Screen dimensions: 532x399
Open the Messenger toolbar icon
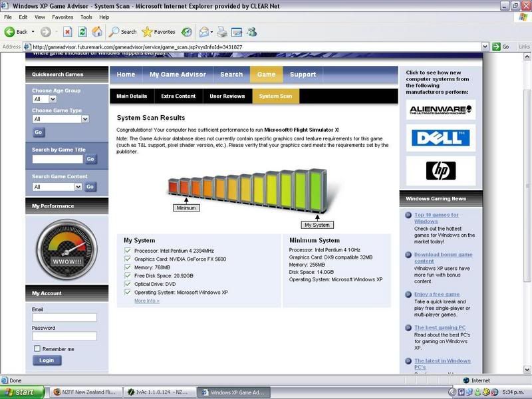(251, 32)
